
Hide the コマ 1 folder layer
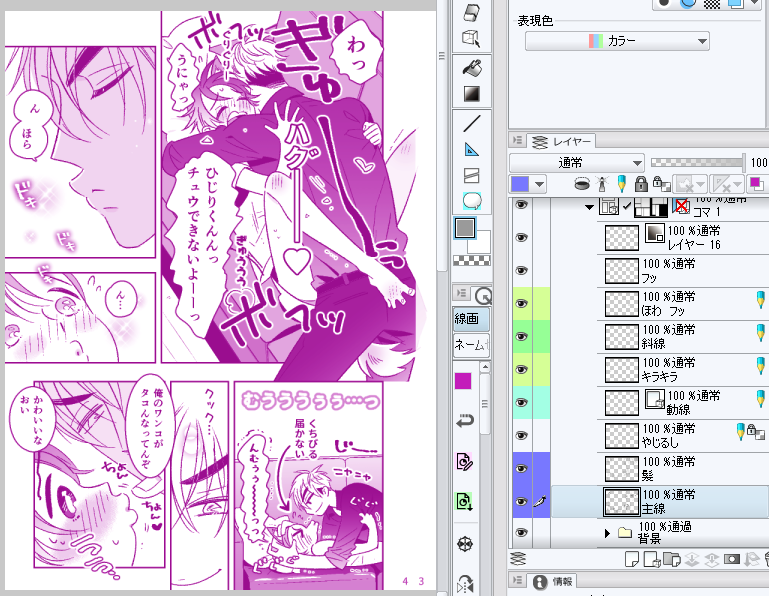click(522, 205)
